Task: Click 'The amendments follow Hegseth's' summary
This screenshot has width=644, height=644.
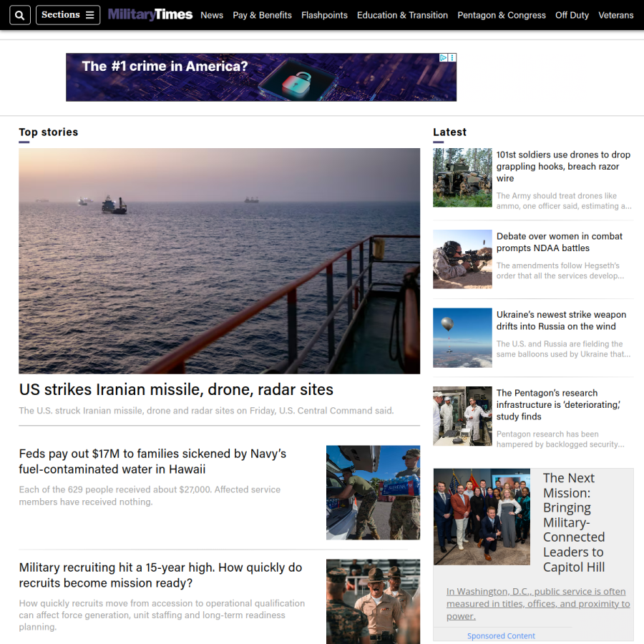Action: click(560, 270)
